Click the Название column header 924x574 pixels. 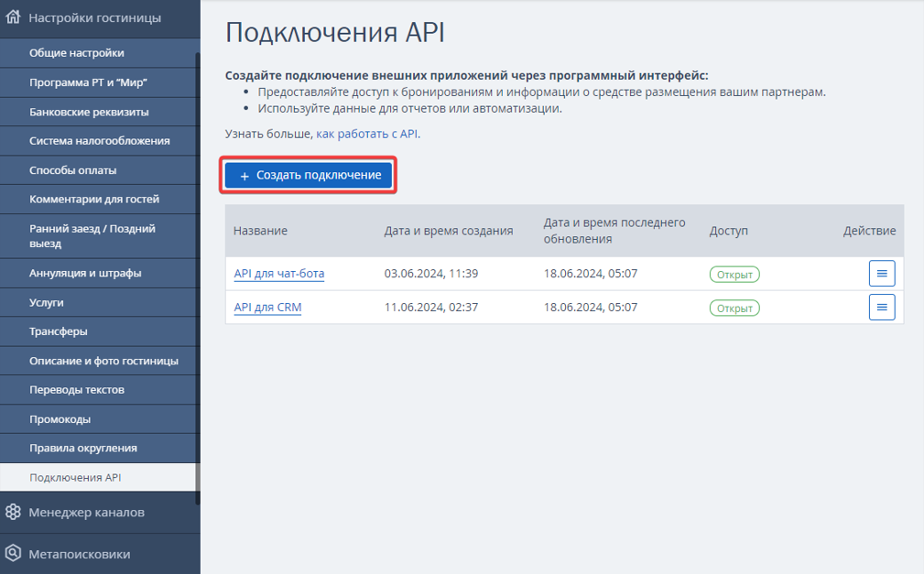tap(260, 231)
